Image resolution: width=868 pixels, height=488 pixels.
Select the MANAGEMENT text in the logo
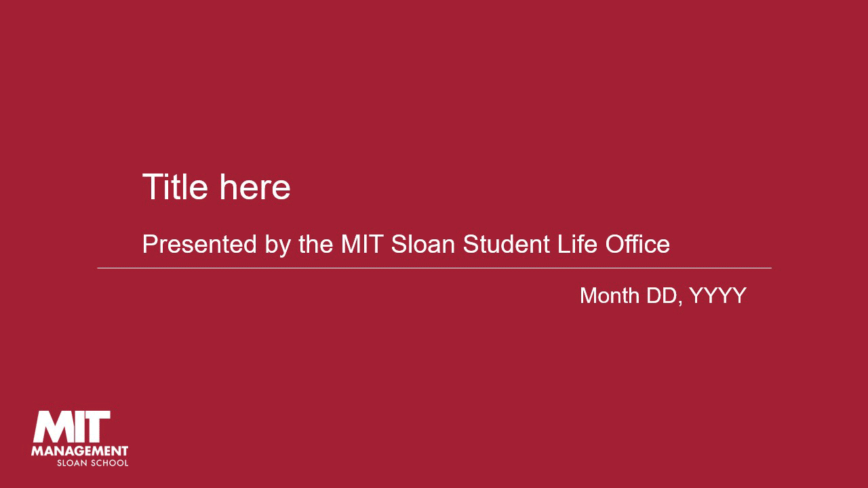click(x=79, y=451)
